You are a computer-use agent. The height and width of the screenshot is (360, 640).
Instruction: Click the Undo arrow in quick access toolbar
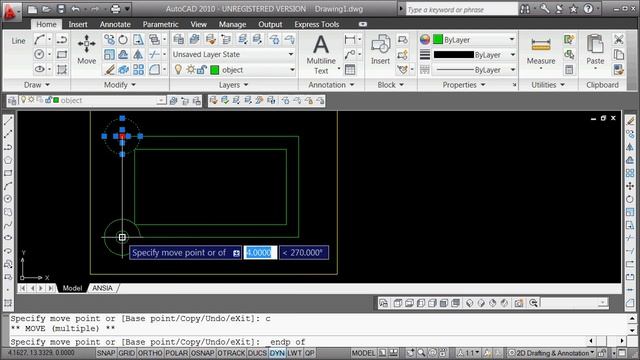76,9
